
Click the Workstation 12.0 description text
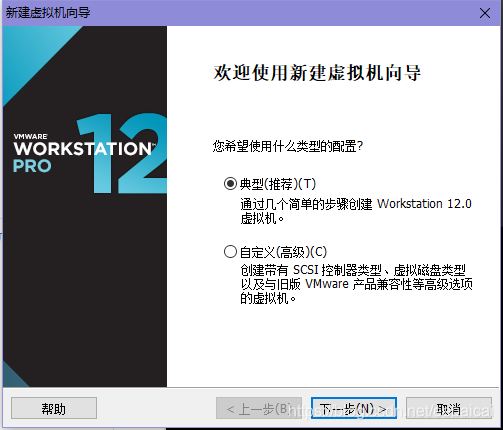pos(356,211)
